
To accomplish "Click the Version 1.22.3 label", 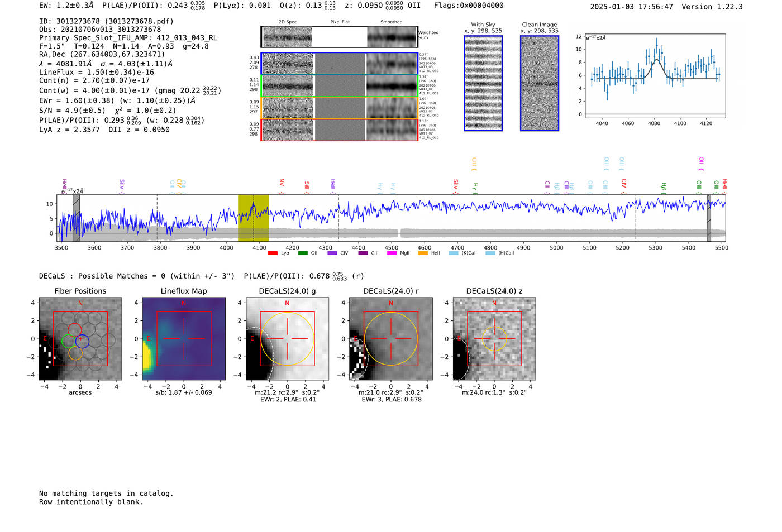I will 712,7.
